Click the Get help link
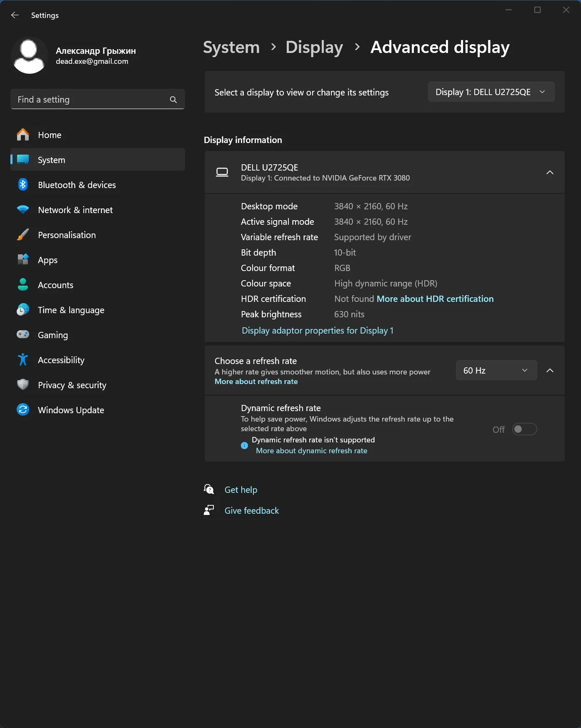Screen dimensions: 581x728 point(241,490)
